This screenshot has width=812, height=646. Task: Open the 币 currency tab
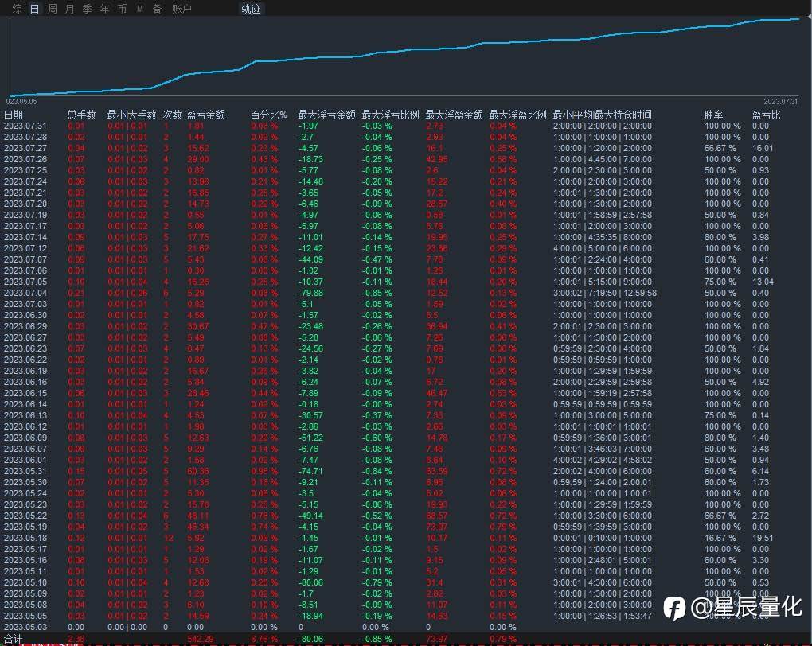pyautogui.click(x=122, y=9)
